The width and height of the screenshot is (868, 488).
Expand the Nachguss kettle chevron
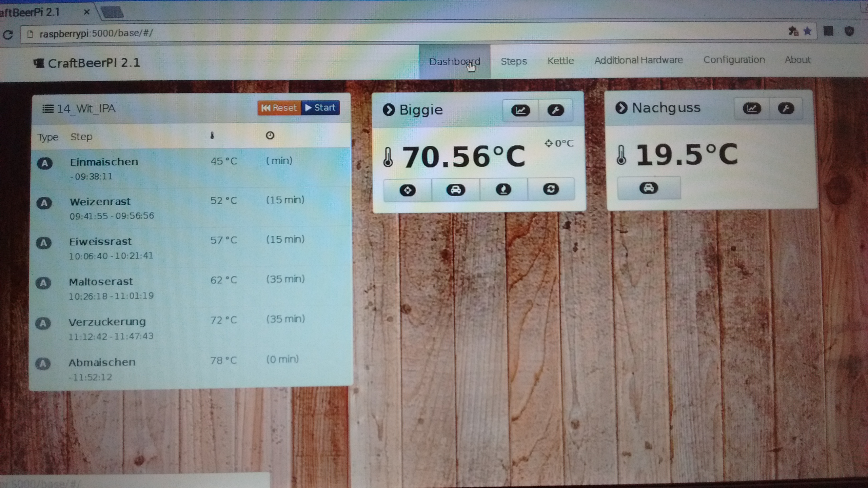621,108
